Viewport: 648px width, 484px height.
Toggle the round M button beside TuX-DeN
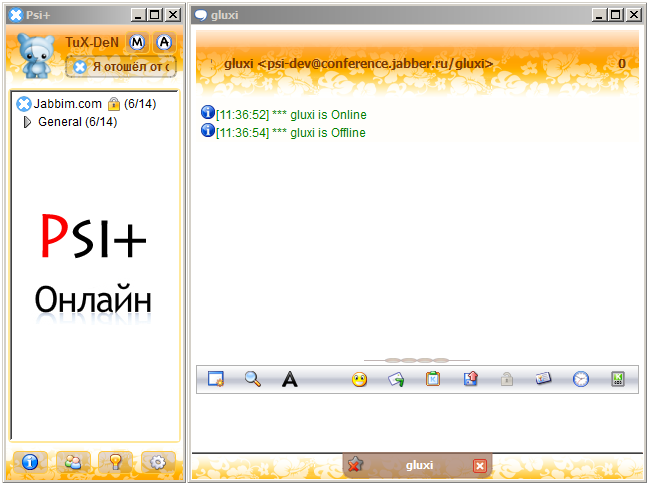[137, 42]
